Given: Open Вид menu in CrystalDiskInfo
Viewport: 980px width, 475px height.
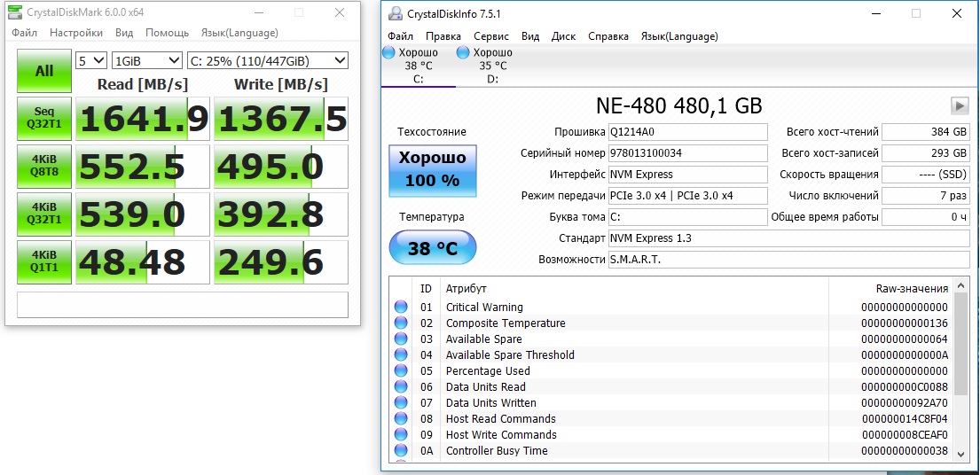Looking at the screenshot, I should click(x=530, y=36).
